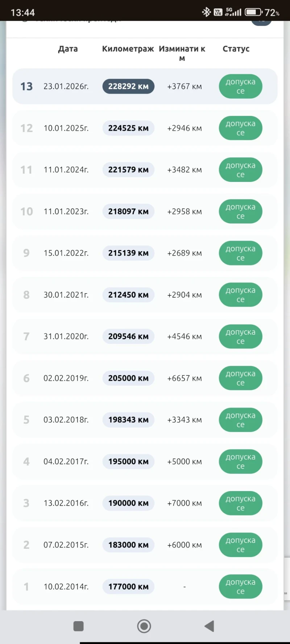Open recent apps square button
The image size is (290, 644).
pos(78,626)
